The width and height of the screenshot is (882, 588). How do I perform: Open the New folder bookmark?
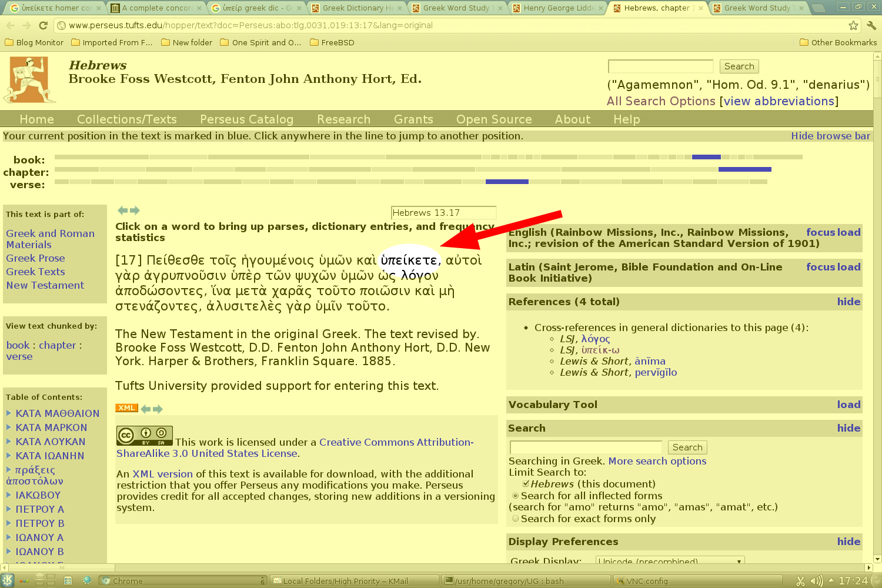[x=186, y=42]
